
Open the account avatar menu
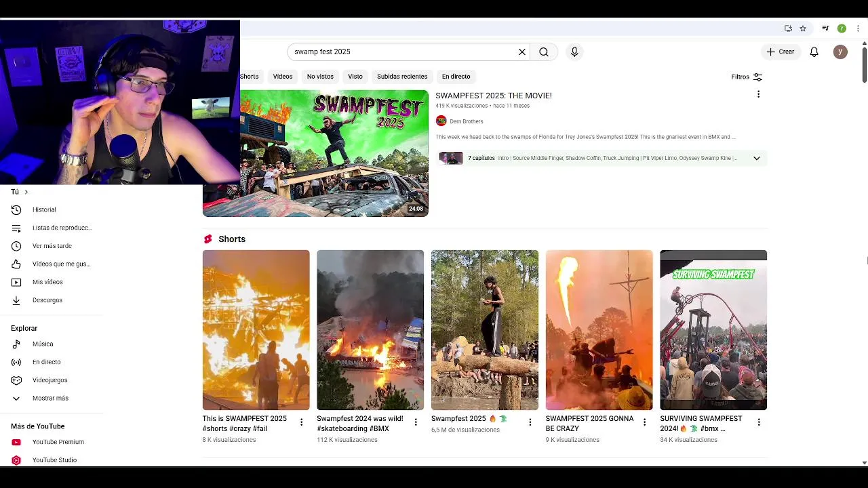point(840,52)
